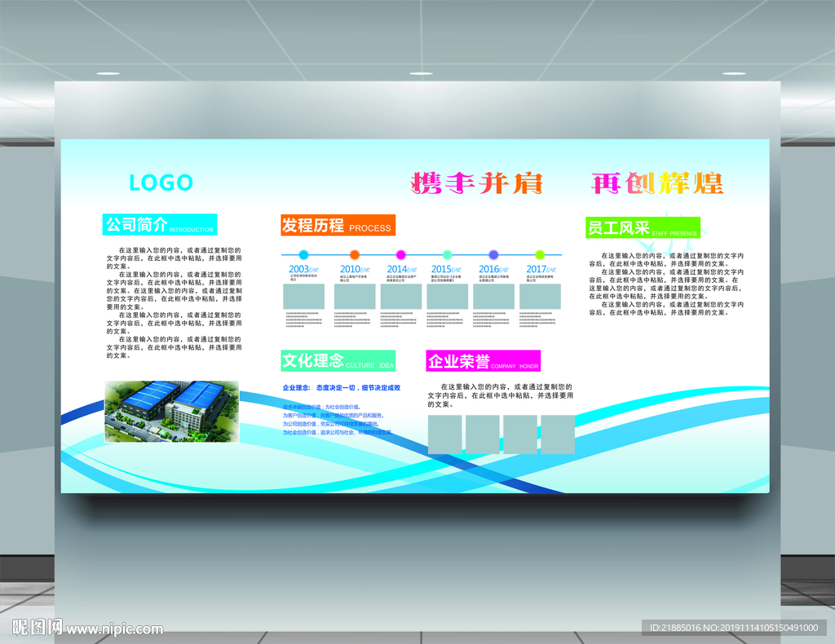The image size is (835, 644).
Task: Select the photo placeholder under 2003
Action: point(303,297)
